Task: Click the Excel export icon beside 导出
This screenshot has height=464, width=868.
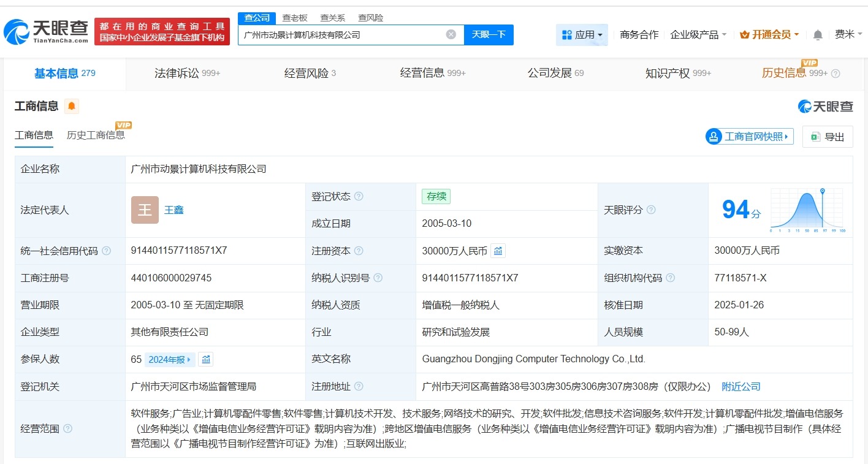Action: (x=816, y=136)
